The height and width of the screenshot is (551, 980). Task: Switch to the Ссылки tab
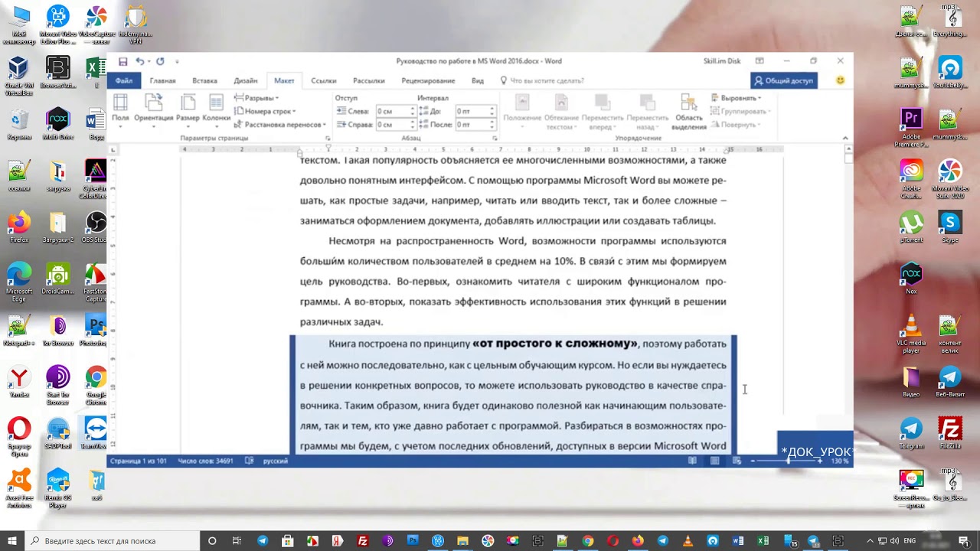(324, 80)
